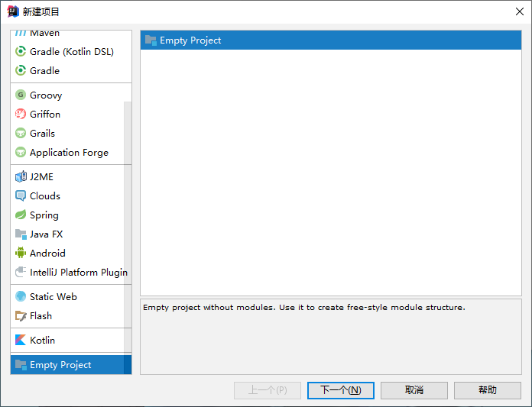
Task: Open help with the 帮助 button
Action: click(x=488, y=390)
